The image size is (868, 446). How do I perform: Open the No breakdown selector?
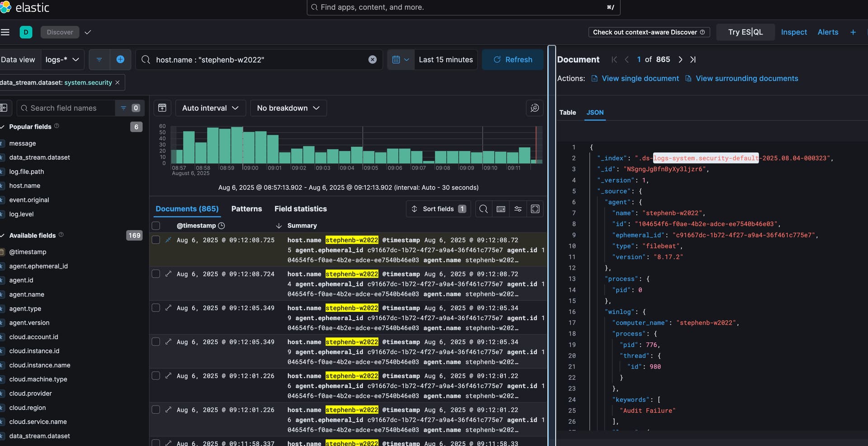[x=288, y=108]
